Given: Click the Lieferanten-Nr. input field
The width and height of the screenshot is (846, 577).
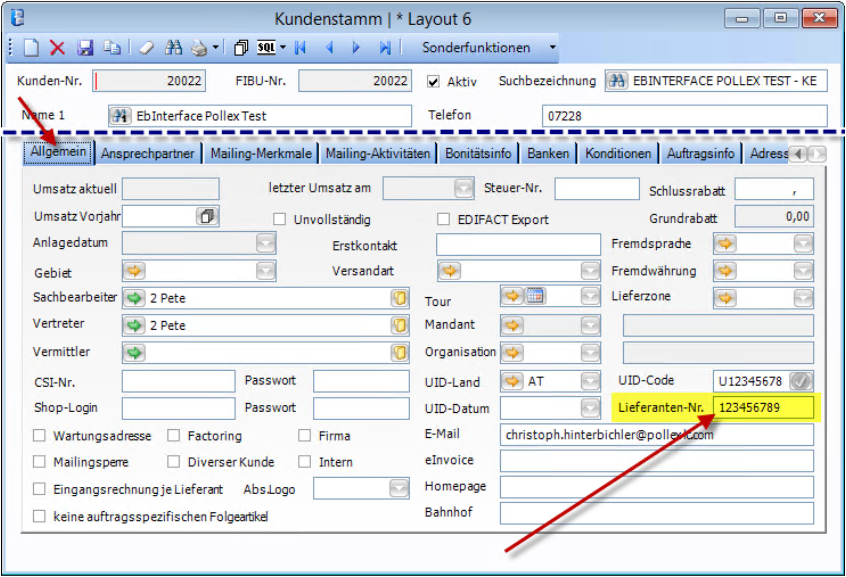Looking at the screenshot, I should click(x=763, y=407).
